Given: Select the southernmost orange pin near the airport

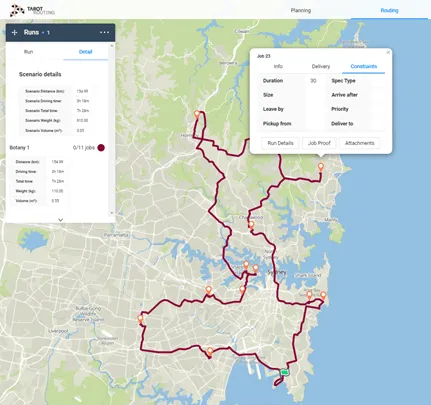Looking at the screenshot, I should (210, 351).
